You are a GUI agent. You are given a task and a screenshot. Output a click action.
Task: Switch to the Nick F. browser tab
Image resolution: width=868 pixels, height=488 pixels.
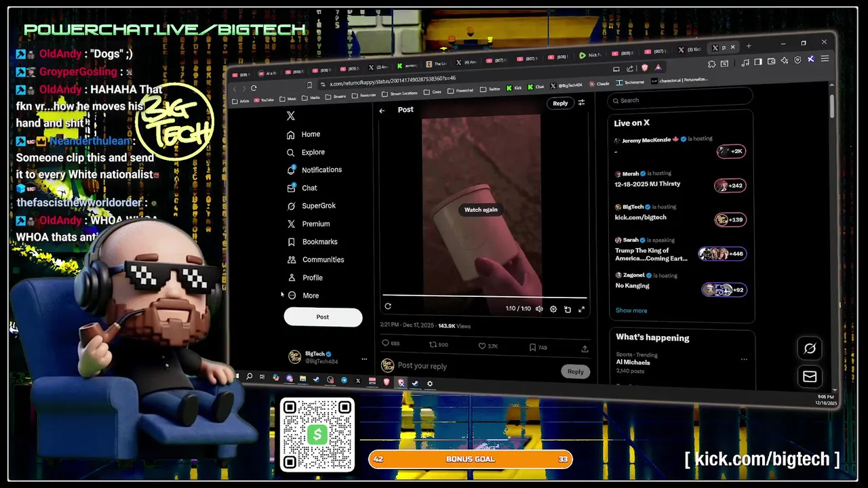click(x=590, y=55)
